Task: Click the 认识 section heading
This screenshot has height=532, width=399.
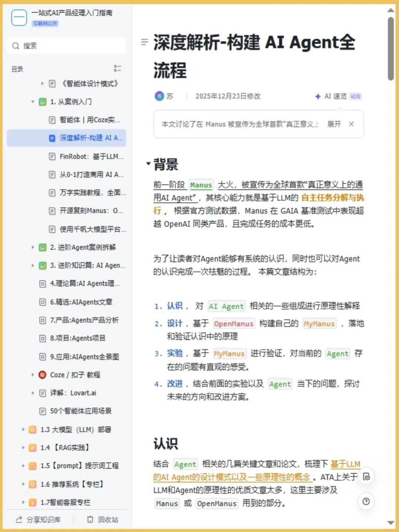Action: pyautogui.click(x=166, y=443)
